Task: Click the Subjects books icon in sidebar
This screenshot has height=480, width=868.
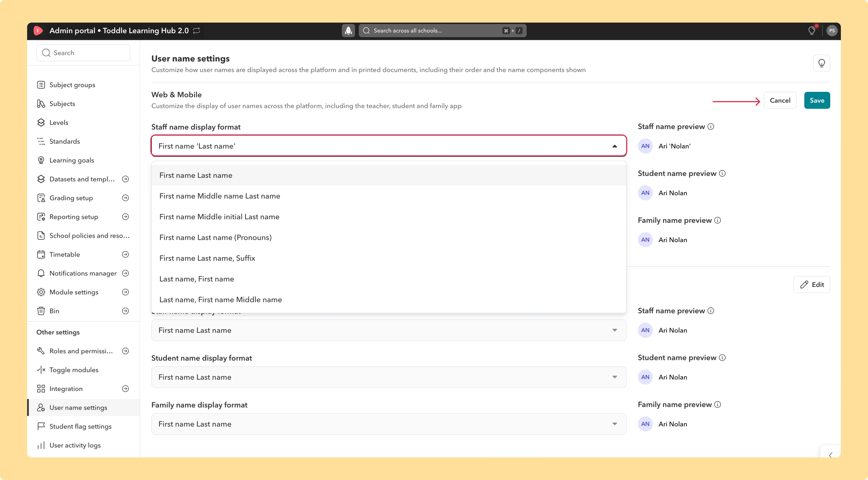Action: tap(41, 104)
